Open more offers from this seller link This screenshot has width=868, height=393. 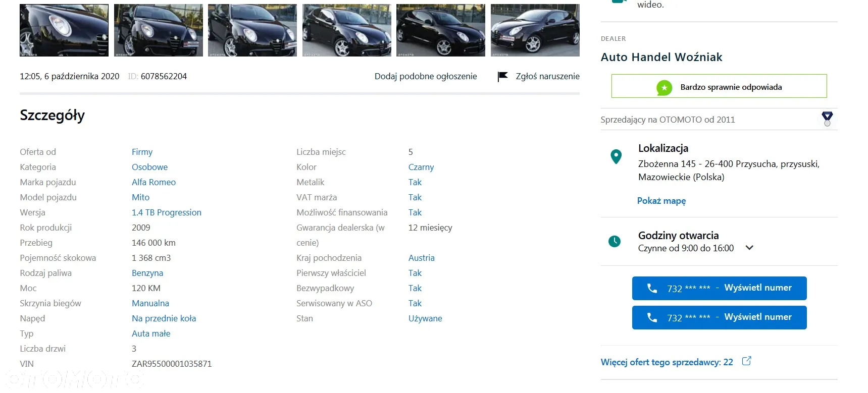[x=667, y=362]
